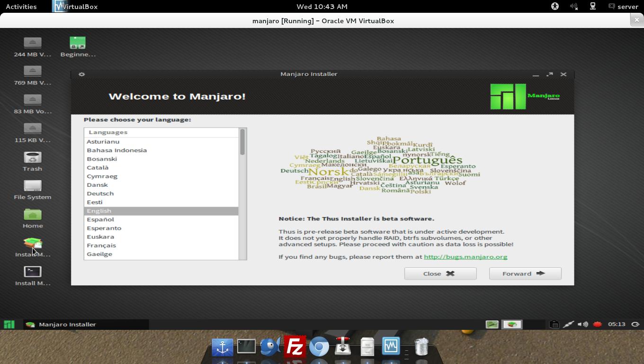Click the language list scrollbar
This screenshot has width=644, height=364.
tap(242, 142)
